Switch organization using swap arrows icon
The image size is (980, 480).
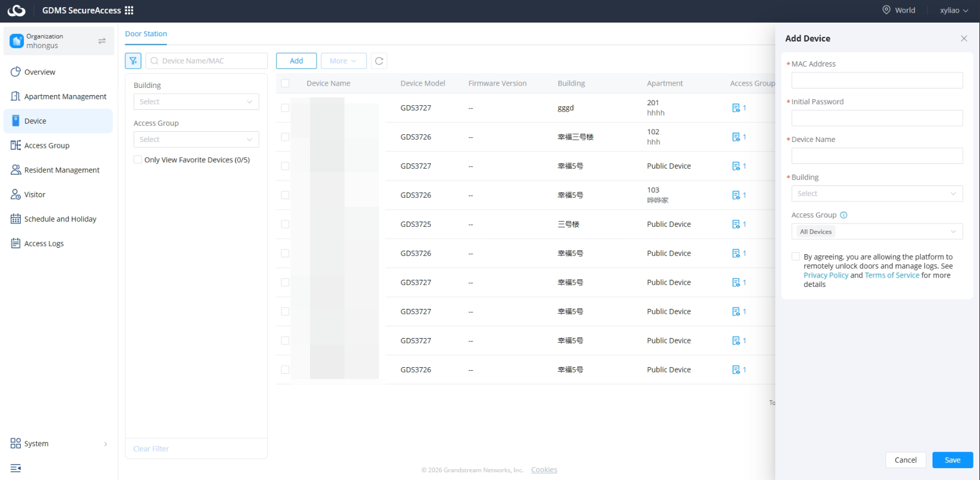click(102, 41)
